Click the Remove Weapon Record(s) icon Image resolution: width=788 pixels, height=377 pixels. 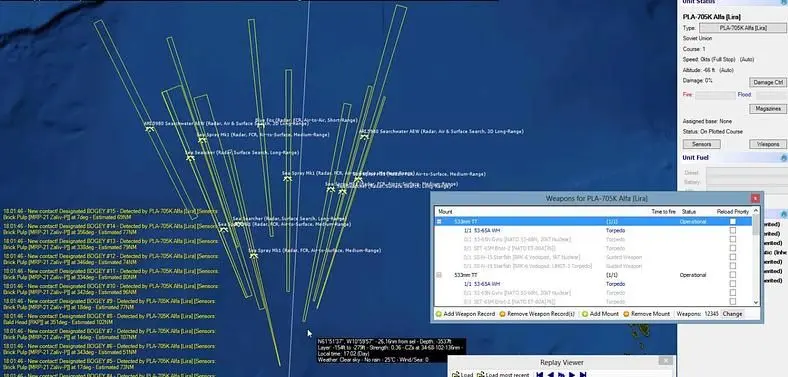pyautogui.click(x=502, y=314)
